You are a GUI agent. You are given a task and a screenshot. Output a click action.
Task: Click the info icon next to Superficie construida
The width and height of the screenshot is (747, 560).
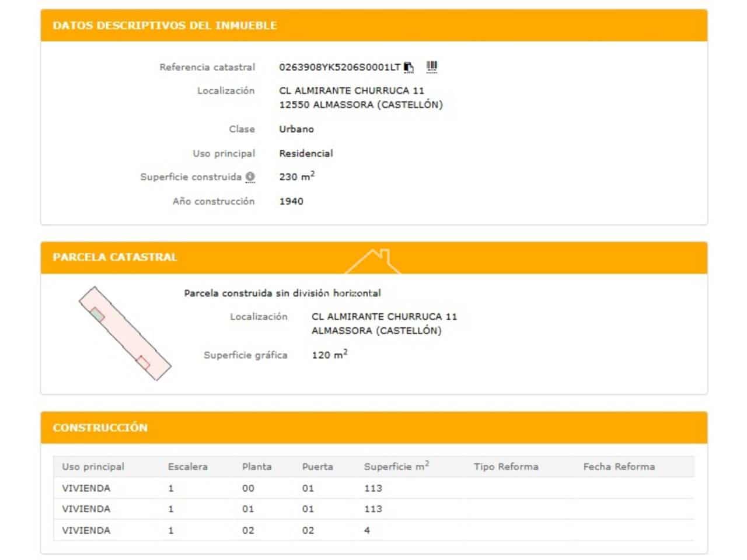[250, 177]
